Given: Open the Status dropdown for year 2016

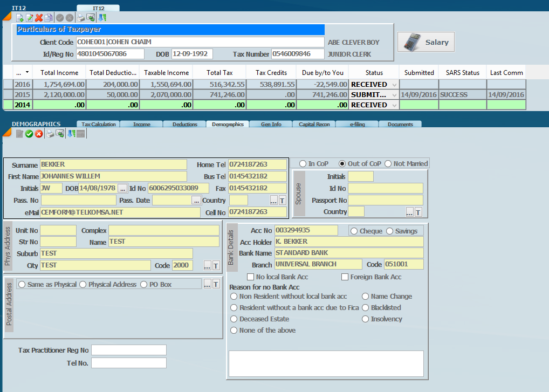Looking at the screenshot, I should point(394,85).
